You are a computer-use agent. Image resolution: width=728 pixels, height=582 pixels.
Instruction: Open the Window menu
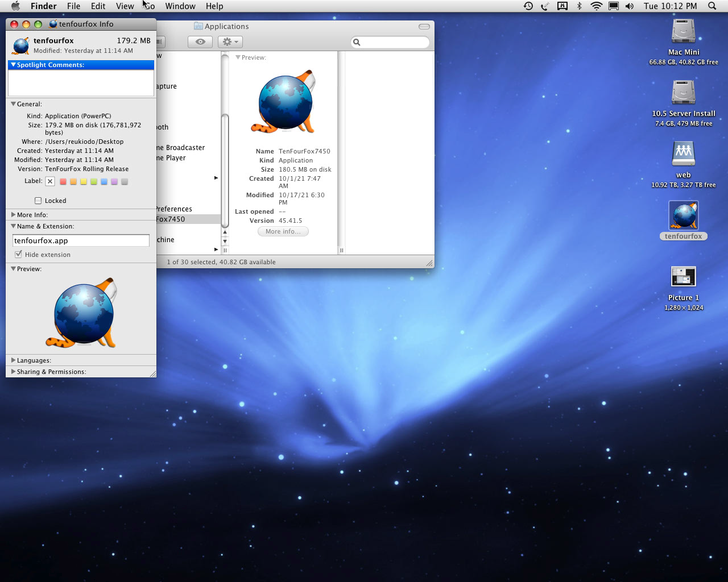180,6
